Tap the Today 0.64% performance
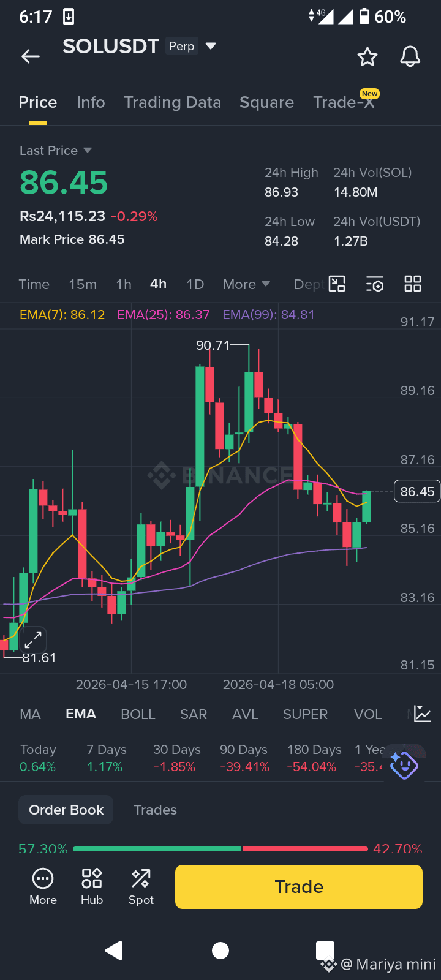The width and height of the screenshot is (441, 980). pyautogui.click(x=38, y=758)
